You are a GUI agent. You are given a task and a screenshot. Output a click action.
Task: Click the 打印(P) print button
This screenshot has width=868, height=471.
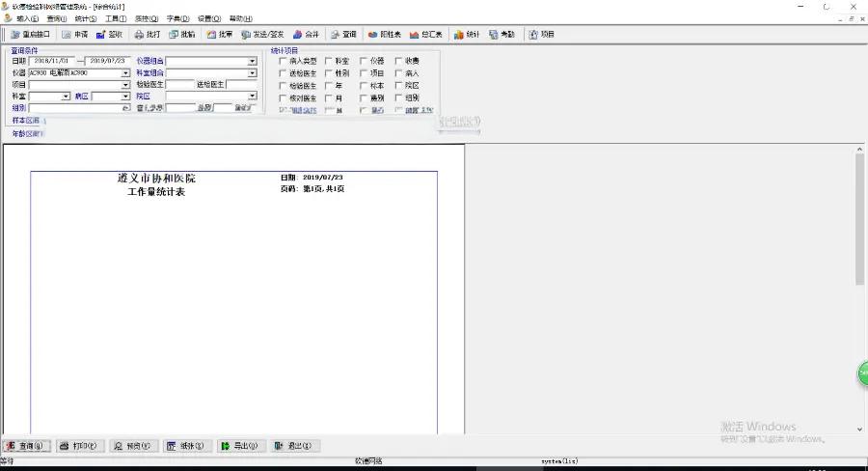(x=80, y=446)
